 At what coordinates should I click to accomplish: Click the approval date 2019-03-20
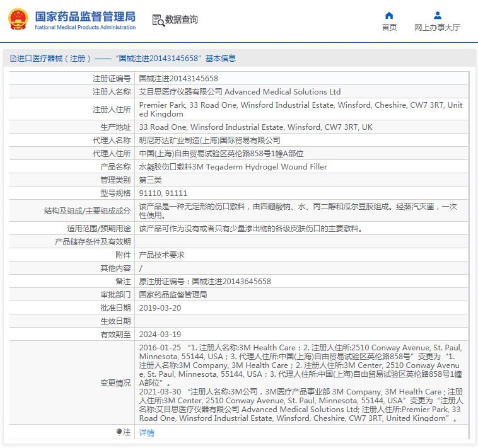[160, 308]
